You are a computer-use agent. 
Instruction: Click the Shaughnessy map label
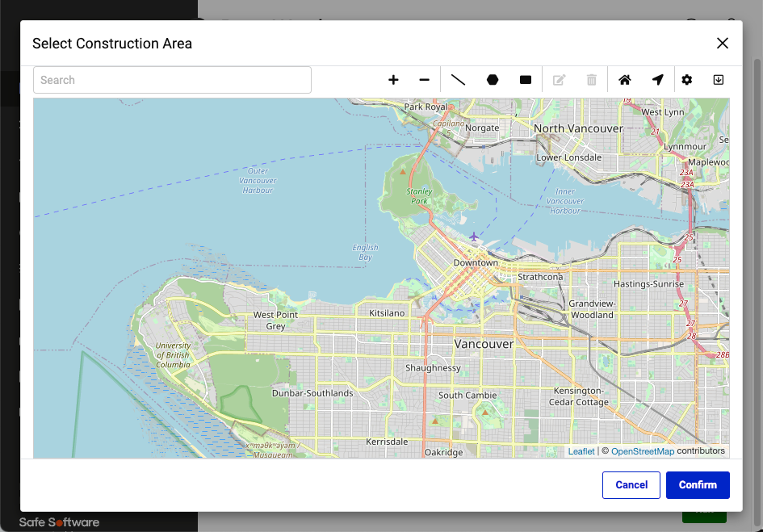click(x=433, y=368)
